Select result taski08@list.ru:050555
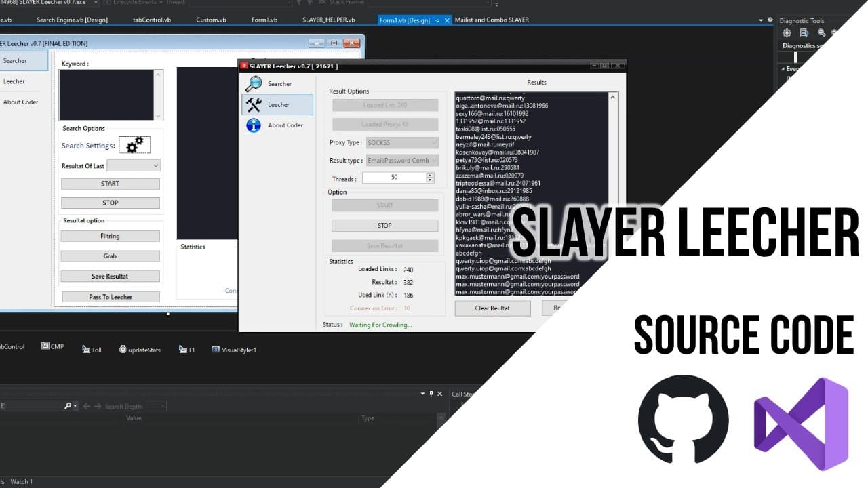The height and width of the screenshot is (488, 868). click(x=486, y=129)
